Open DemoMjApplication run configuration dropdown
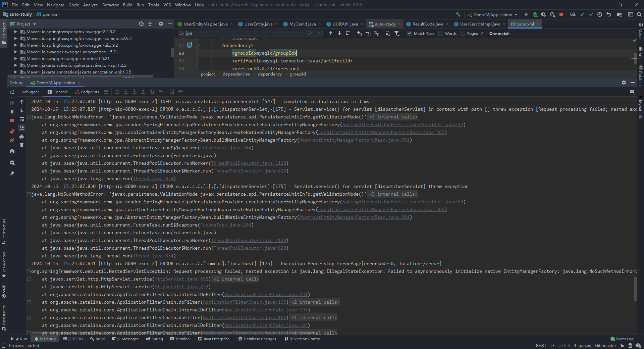The height and width of the screenshot is (349, 644). pyautogui.click(x=492, y=14)
